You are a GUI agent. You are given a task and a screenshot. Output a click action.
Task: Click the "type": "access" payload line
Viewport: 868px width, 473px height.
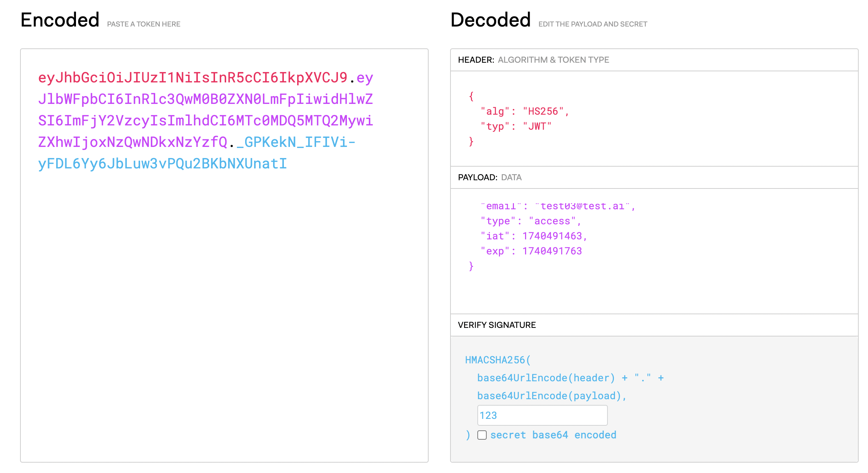[530, 221]
